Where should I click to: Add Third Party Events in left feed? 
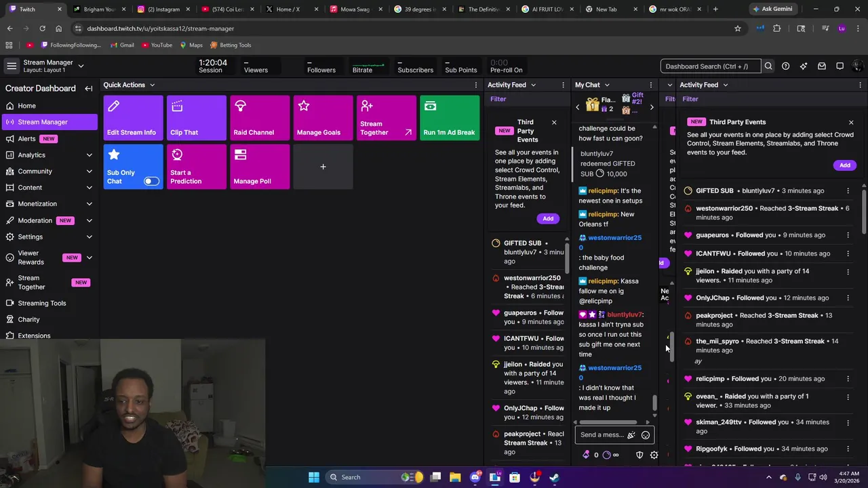click(548, 219)
